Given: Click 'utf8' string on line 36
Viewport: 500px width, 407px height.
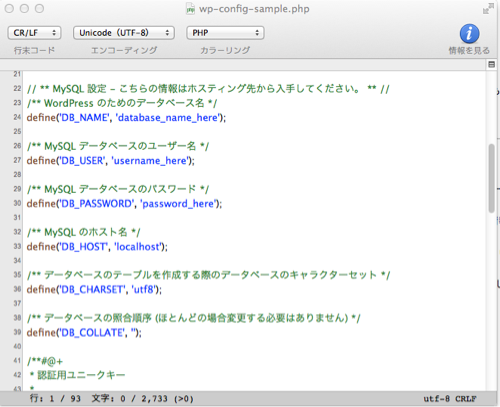Looking at the screenshot, I should 144,289.
